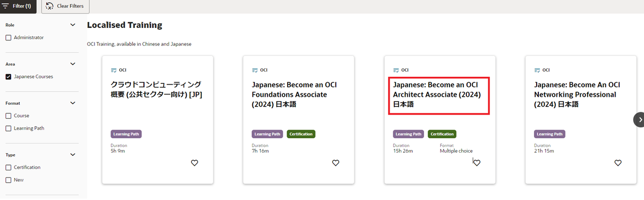Collapse the Area filter section
Image resolution: width=644 pixels, height=200 pixels.
tap(73, 64)
